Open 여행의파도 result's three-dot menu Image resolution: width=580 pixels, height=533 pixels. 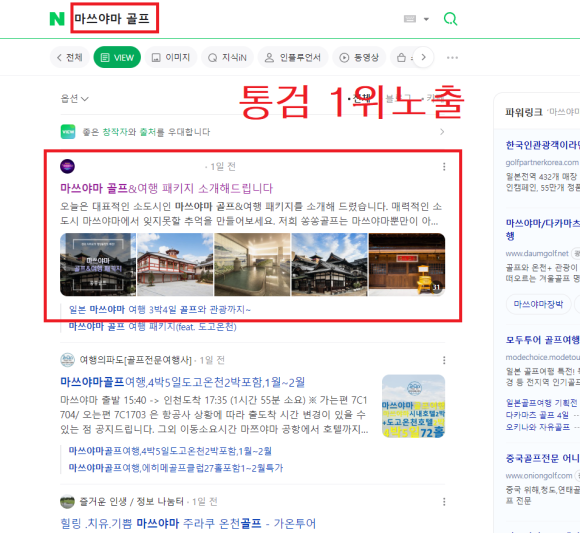[x=444, y=360]
